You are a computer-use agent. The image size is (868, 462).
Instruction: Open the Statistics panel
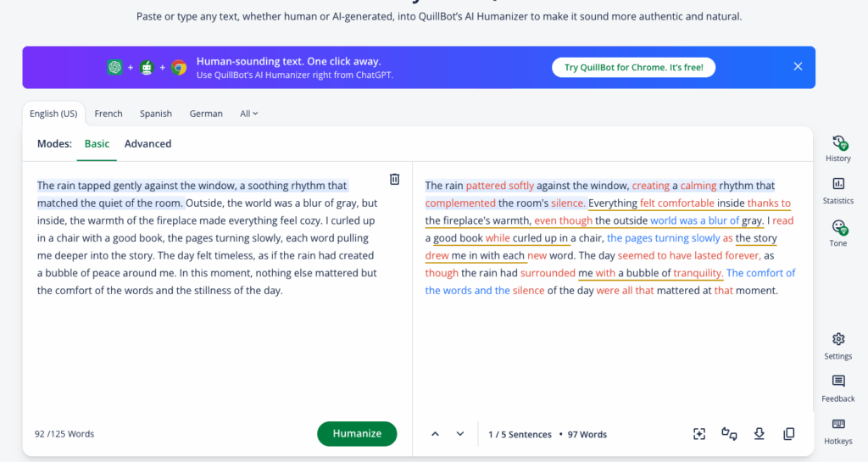pos(838,191)
